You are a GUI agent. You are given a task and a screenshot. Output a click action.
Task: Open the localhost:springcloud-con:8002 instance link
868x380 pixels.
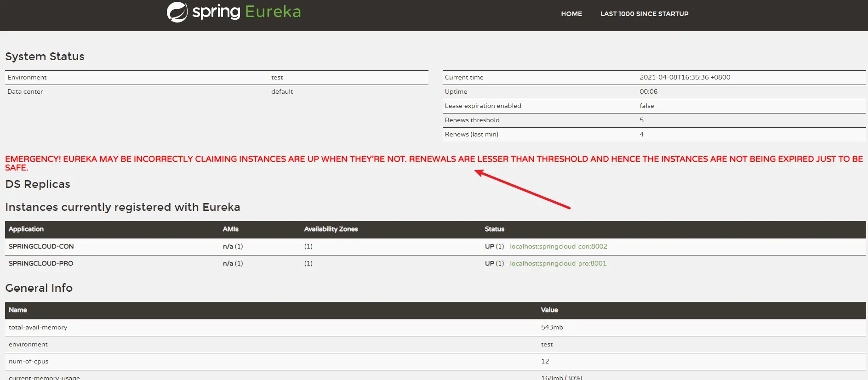click(x=558, y=246)
